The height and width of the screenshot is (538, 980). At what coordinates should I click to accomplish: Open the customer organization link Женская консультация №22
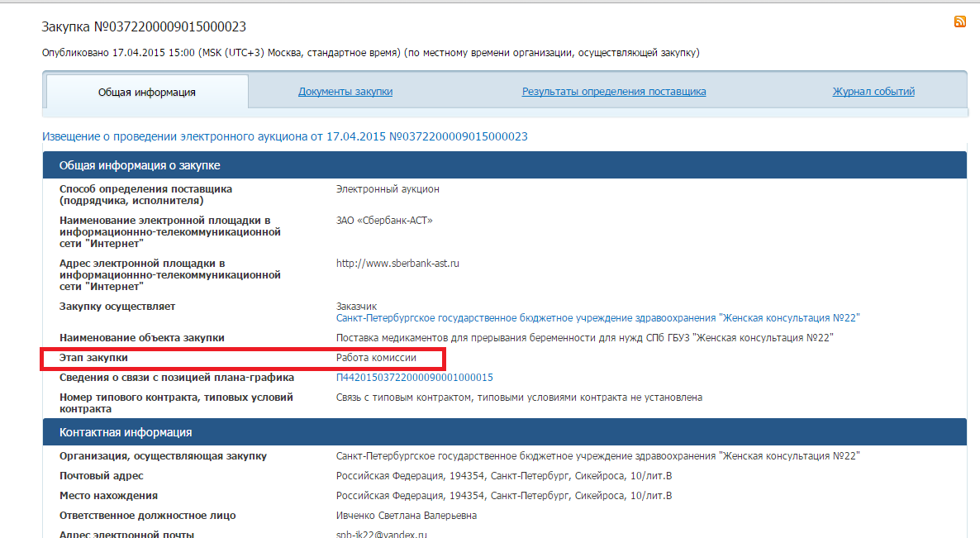pyautogui.click(x=597, y=318)
